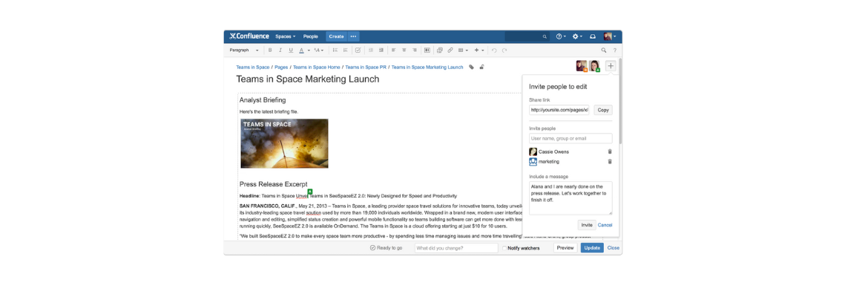Toggle underline formatting in toolbar
Viewport: 868px width, 297px height.
(291, 50)
